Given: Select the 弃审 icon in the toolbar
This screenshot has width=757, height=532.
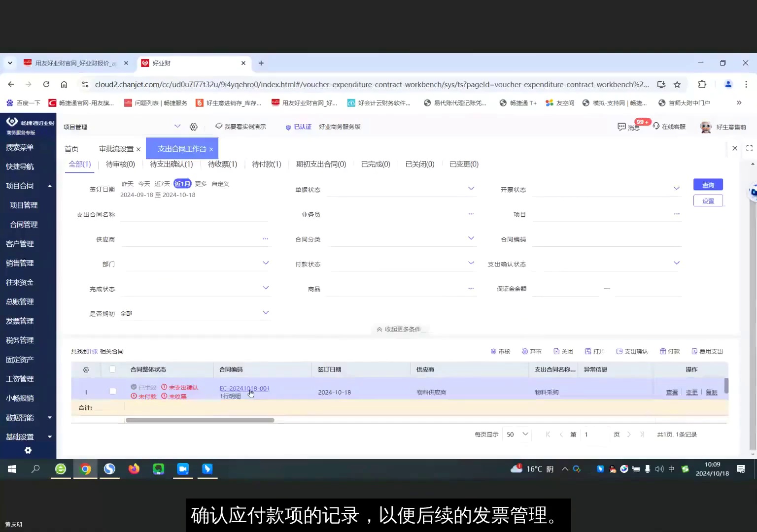Looking at the screenshot, I should [531, 351].
